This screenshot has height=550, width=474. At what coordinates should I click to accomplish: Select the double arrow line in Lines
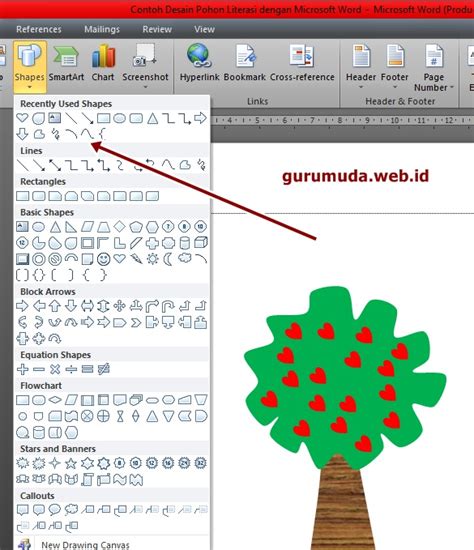[55, 165]
